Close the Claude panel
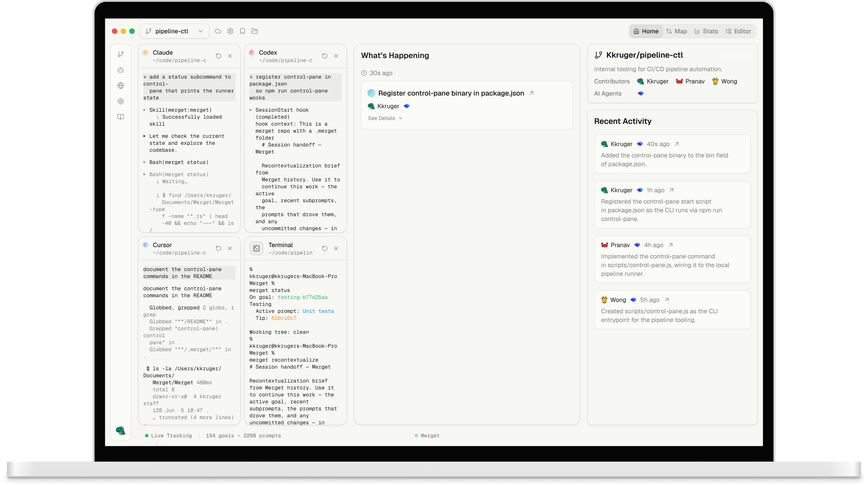The height and width of the screenshot is (485, 868). click(x=230, y=56)
